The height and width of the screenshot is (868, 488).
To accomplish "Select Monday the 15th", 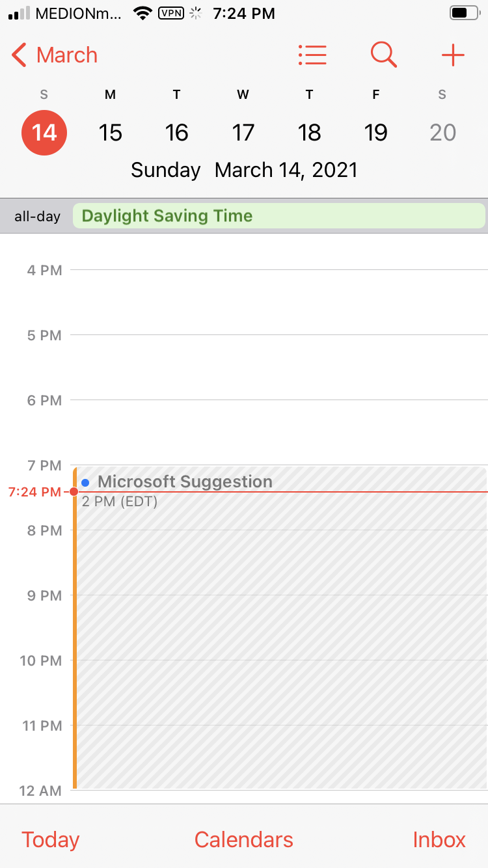I will pyautogui.click(x=111, y=133).
